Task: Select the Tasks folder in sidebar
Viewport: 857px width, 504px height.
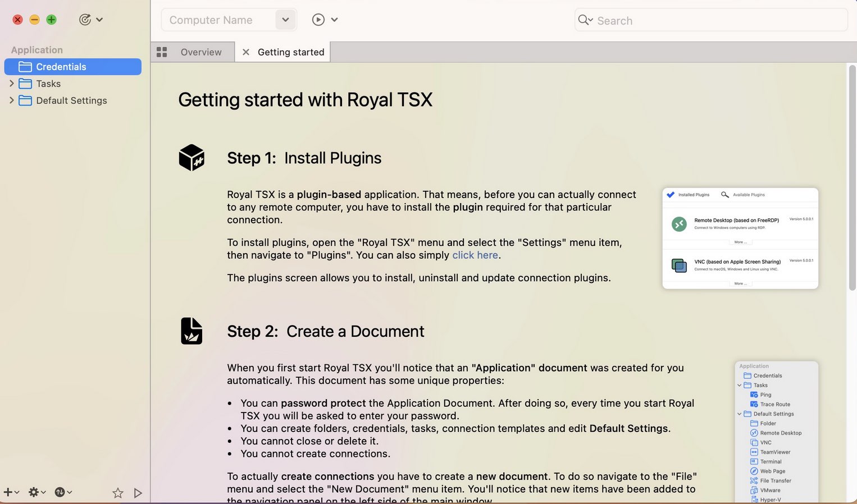Action: coord(73,84)
